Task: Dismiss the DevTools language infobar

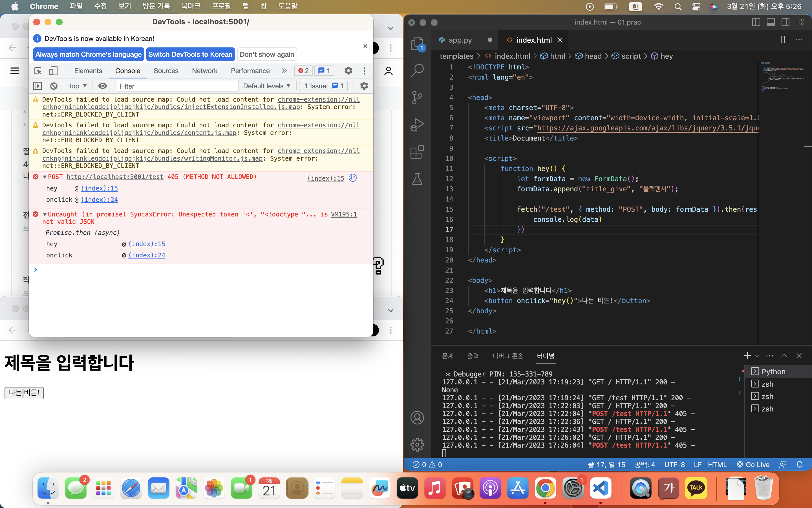Action: [365, 46]
